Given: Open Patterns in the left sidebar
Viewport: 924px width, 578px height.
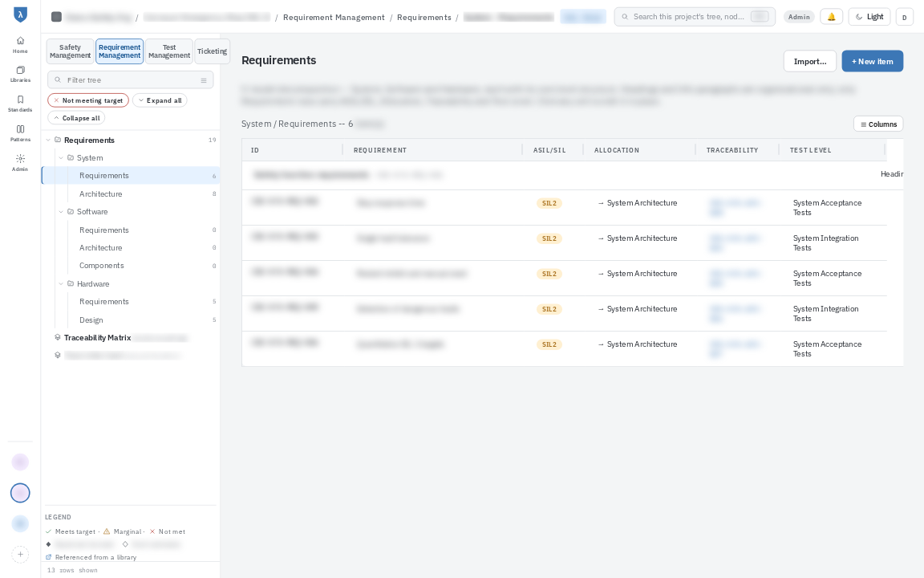Looking at the screenshot, I should coord(20,133).
